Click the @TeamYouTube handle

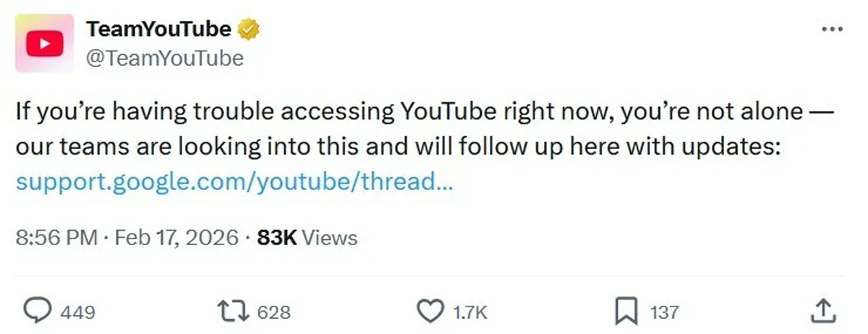165,58
